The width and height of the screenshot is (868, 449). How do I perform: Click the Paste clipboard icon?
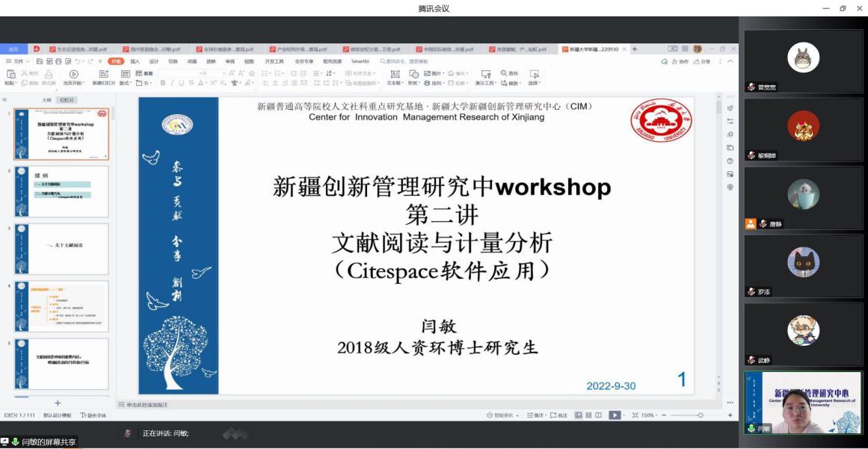pyautogui.click(x=10, y=73)
